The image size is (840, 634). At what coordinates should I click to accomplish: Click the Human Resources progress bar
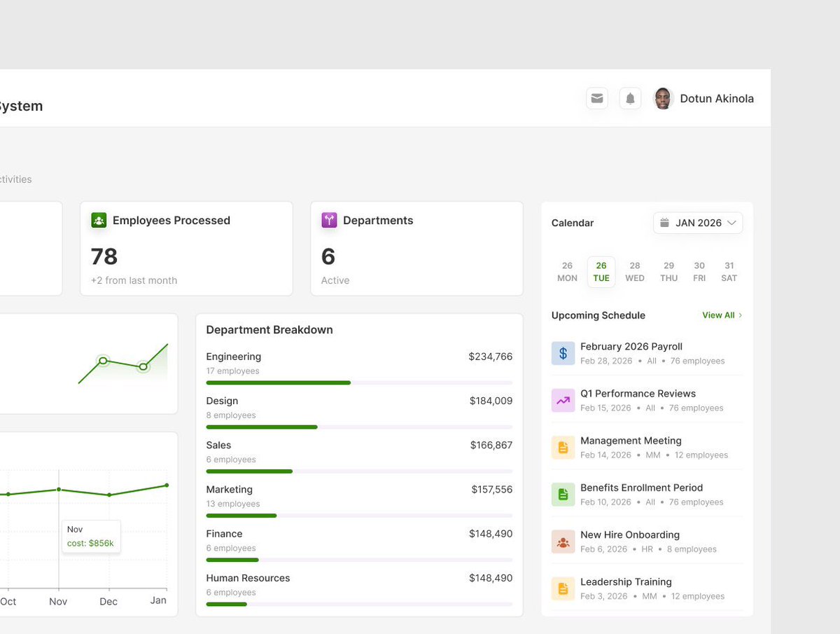[x=359, y=604]
